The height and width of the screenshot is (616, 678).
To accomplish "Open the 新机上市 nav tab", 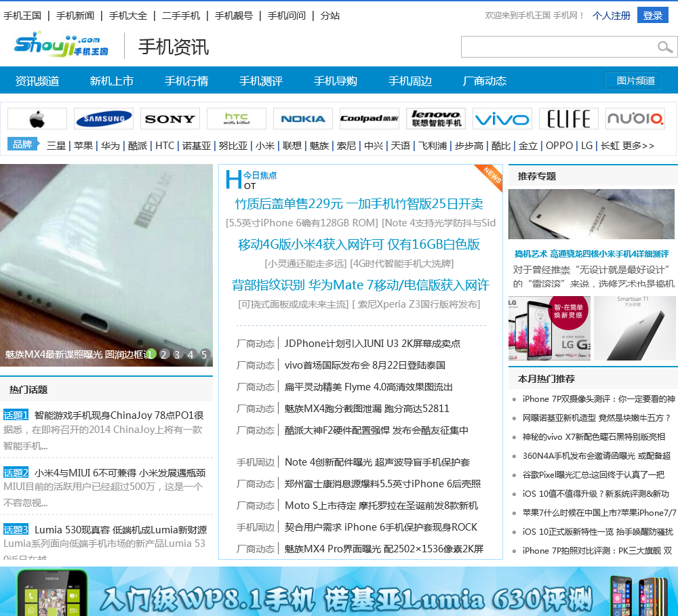I will 112,81.
